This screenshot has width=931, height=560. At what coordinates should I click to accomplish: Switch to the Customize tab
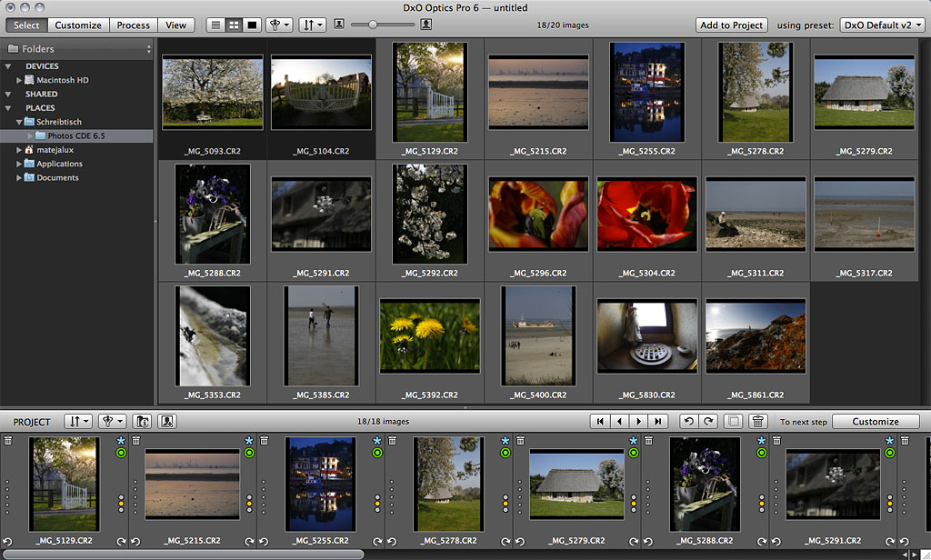click(x=78, y=25)
